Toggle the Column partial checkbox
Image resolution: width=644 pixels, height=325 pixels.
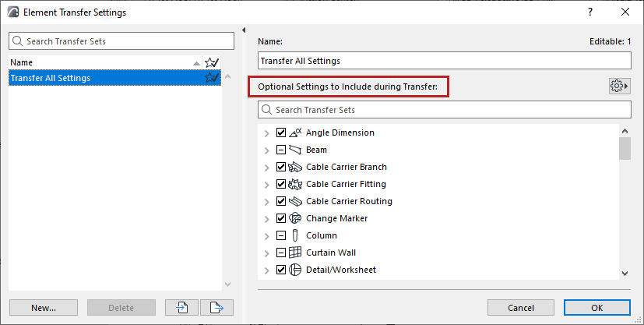(x=281, y=235)
